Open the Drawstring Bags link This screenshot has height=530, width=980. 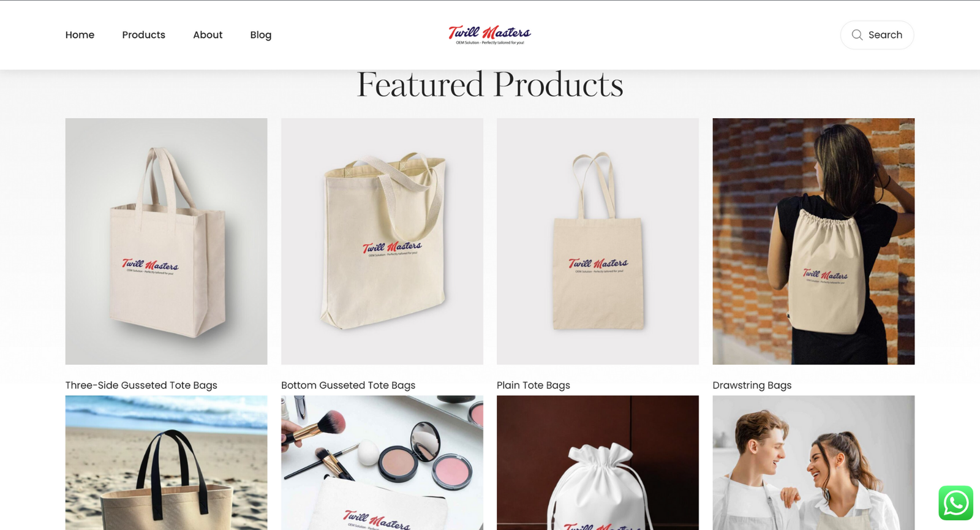pos(752,385)
